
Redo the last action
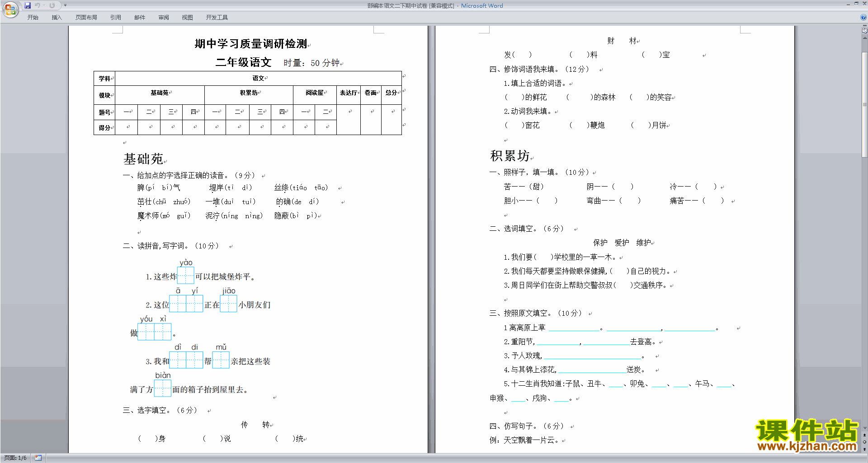(x=52, y=5)
